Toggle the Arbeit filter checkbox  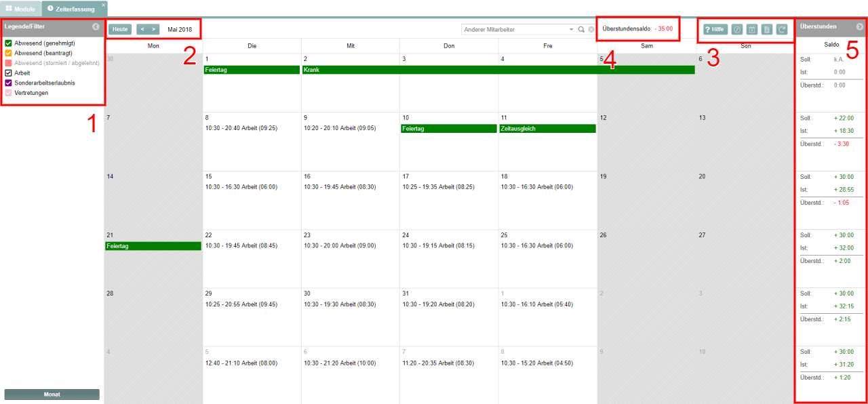tap(9, 73)
